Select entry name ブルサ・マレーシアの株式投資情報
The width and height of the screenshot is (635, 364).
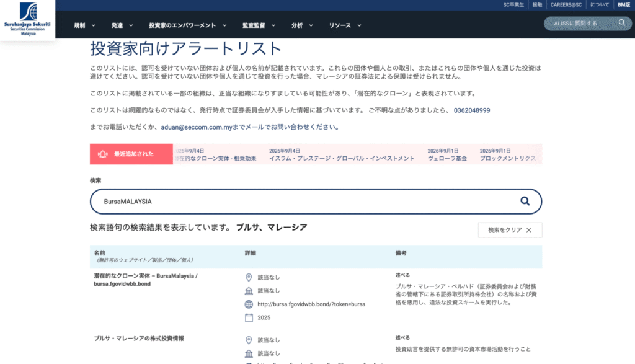point(139,339)
